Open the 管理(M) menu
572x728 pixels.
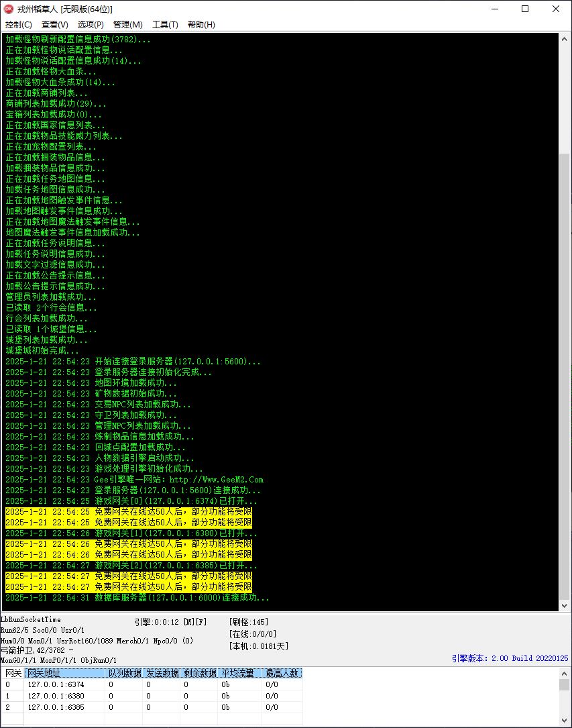[127, 25]
